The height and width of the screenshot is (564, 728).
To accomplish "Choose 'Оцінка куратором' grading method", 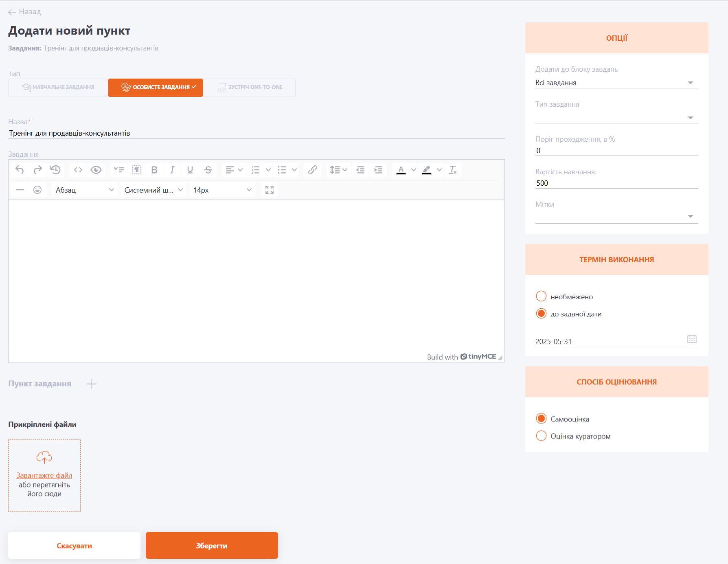I will coord(541,436).
